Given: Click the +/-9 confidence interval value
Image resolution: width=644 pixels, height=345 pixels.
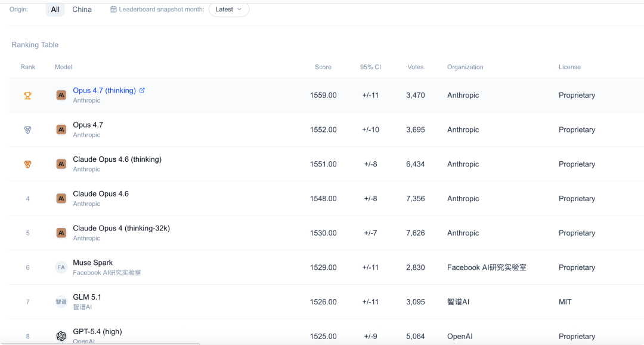Looking at the screenshot, I should tap(370, 337).
